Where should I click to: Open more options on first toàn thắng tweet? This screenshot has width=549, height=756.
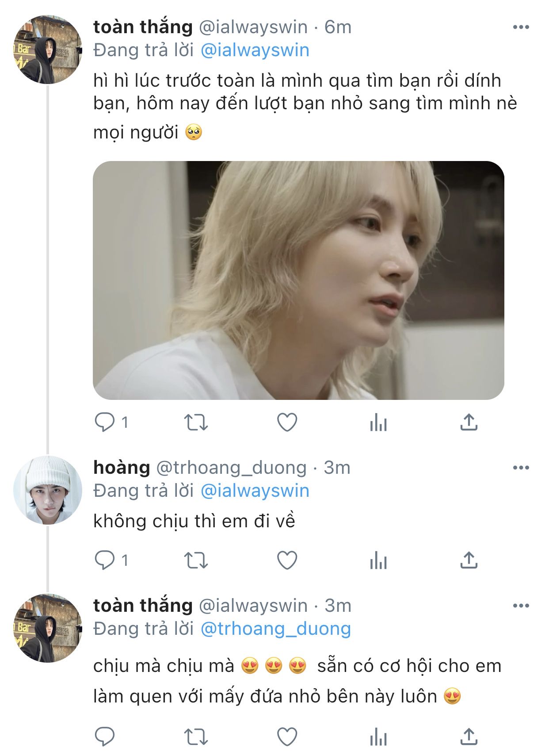click(521, 27)
